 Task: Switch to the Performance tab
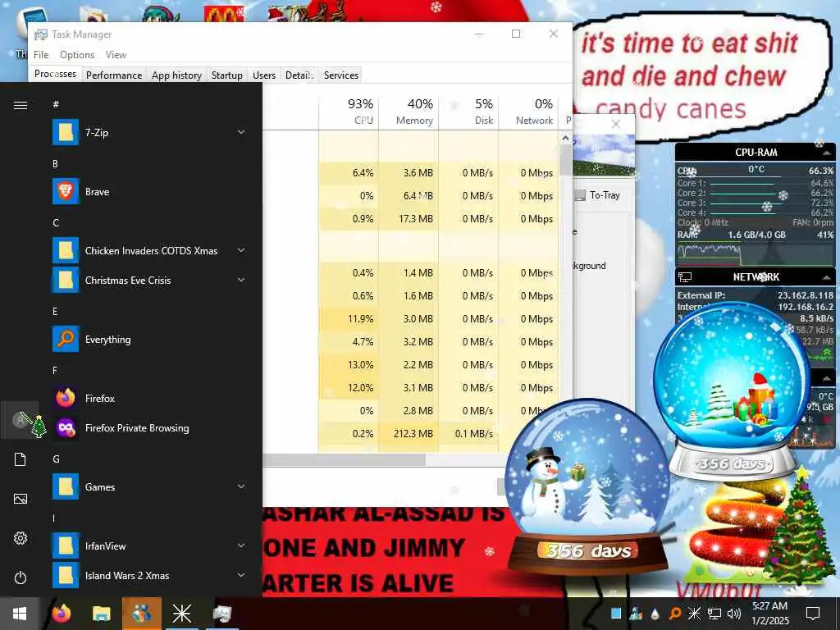(114, 75)
